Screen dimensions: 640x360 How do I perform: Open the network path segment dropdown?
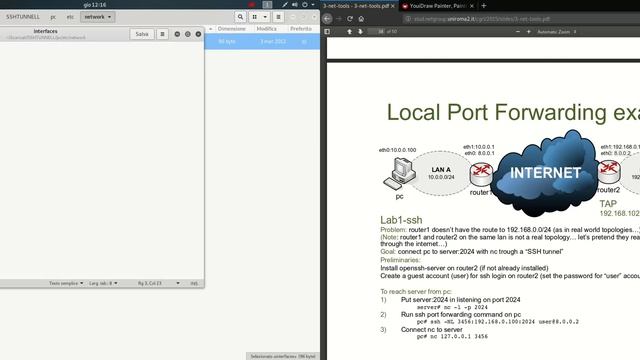click(x=98, y=17)
